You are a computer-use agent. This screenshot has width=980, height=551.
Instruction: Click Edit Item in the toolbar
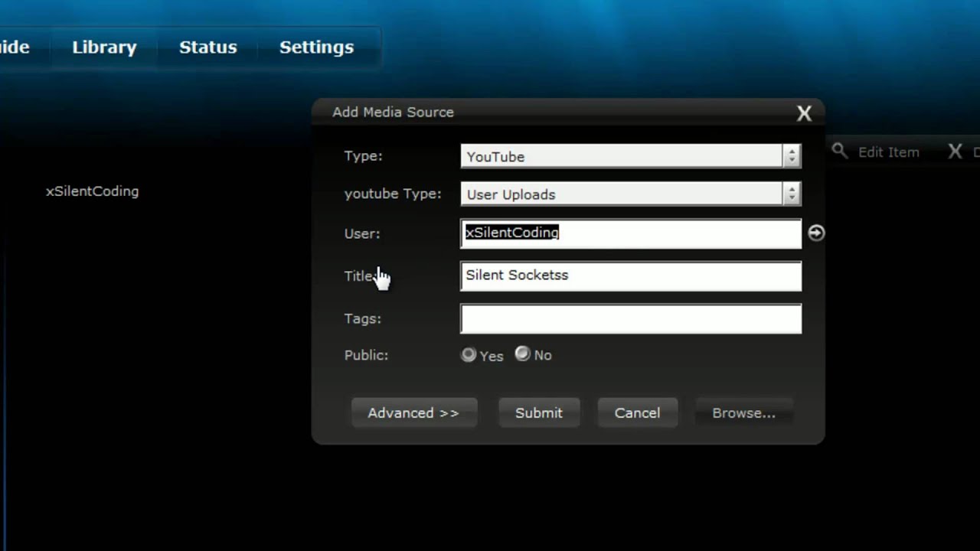[x=888, y=152]
